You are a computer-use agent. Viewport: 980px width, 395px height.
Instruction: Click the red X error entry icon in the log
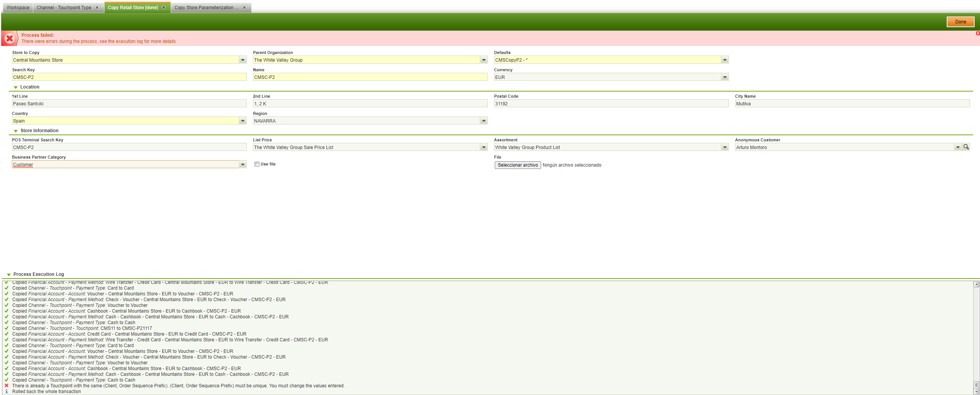tap(7, 386)
